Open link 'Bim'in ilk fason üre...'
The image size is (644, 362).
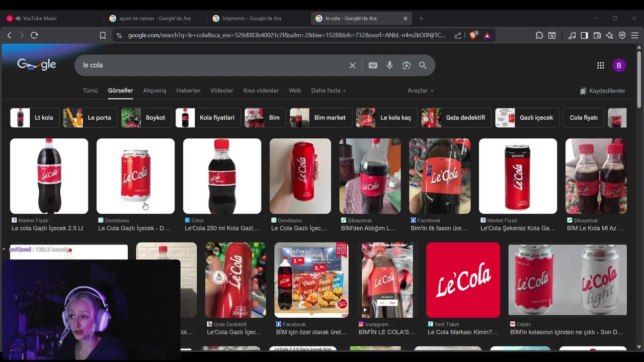pyautogui.click(x=439, y=228)
